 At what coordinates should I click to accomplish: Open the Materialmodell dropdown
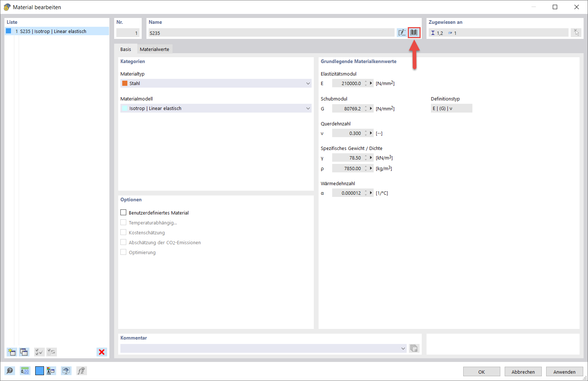(x=216, y=108)
